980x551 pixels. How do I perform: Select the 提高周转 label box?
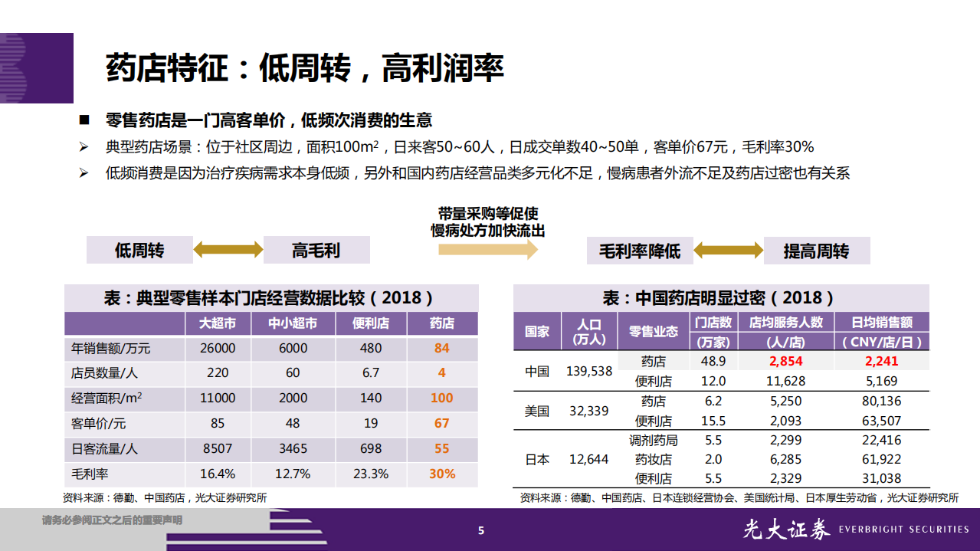[x=818, y=251]
